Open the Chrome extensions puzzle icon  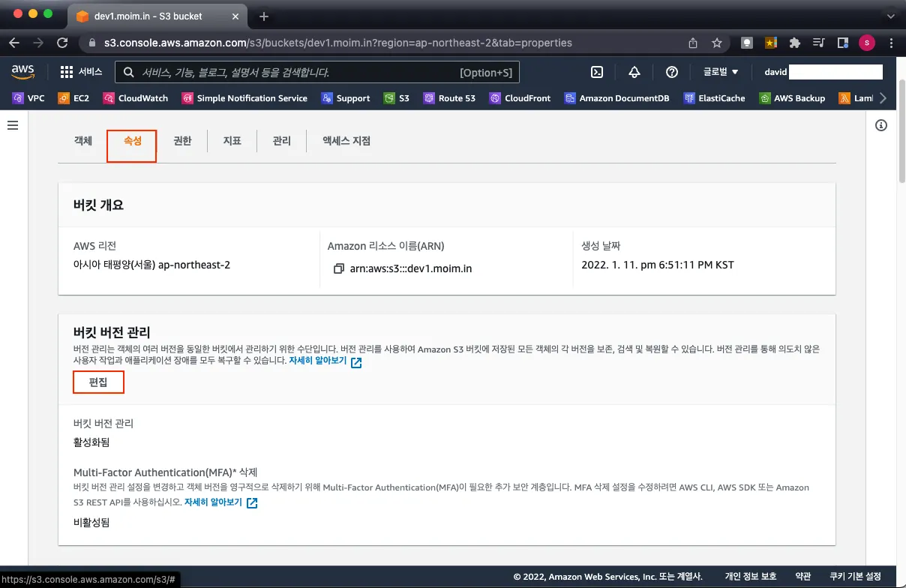[795, 43]
